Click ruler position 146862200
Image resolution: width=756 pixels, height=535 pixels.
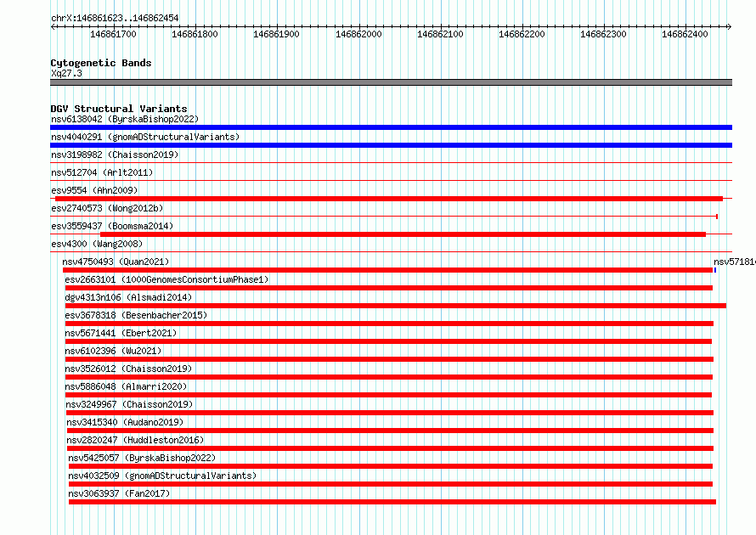pyautogui.click(x=522, y=34)
